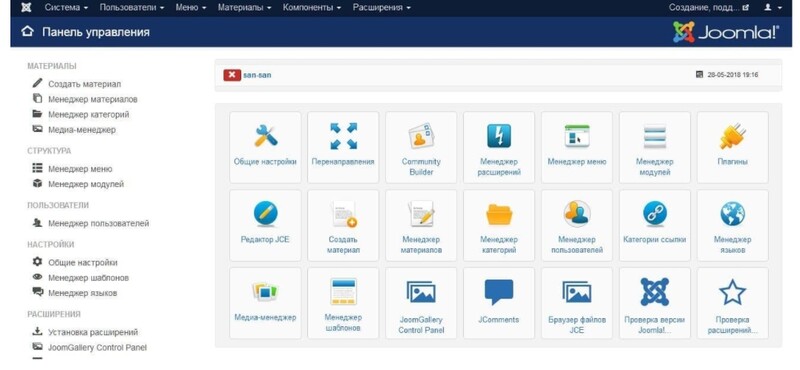The height and width of the screenshot is (370, 800).
Task: Click the san-san user link
Action: click(257, 75)
